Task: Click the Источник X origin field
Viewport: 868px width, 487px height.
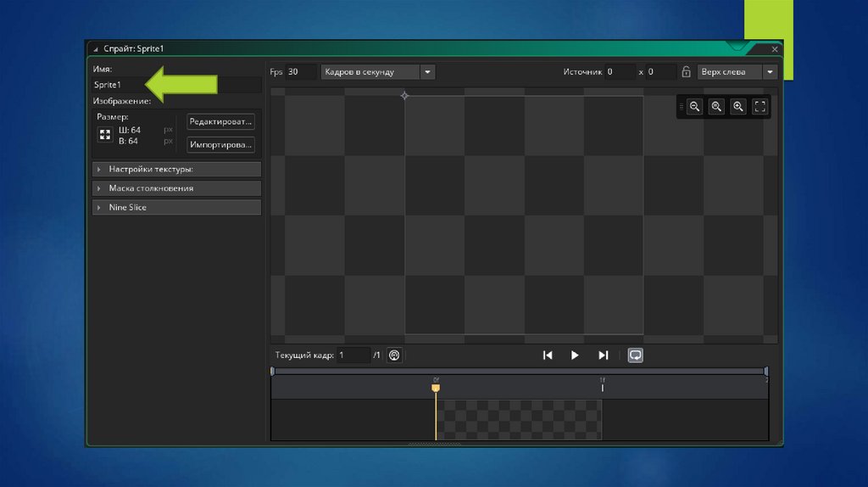Action: pos(620,71)
